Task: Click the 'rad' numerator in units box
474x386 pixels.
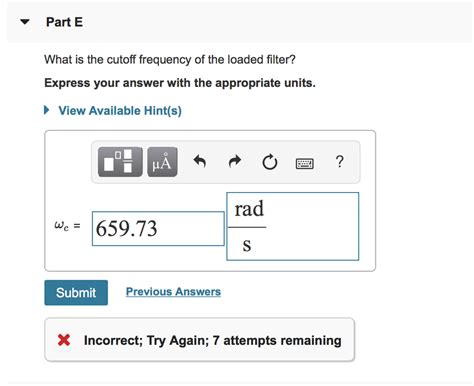Action: (x=249, y=209)
